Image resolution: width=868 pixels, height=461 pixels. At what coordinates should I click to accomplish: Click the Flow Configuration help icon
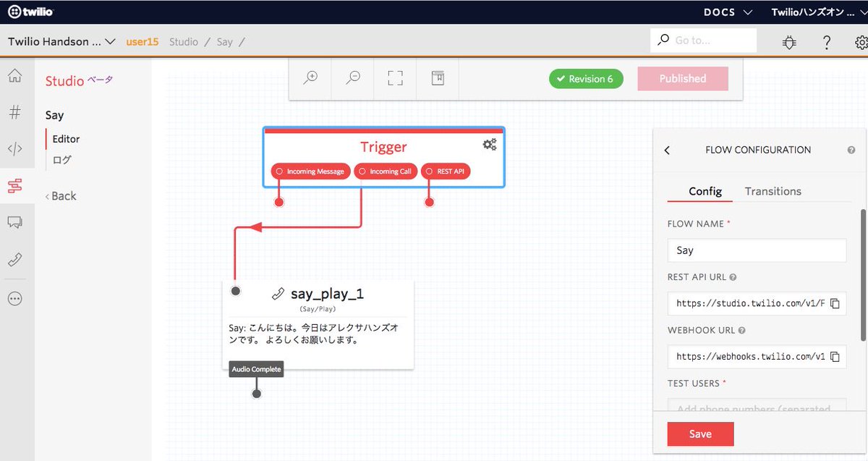click(851, 151)
